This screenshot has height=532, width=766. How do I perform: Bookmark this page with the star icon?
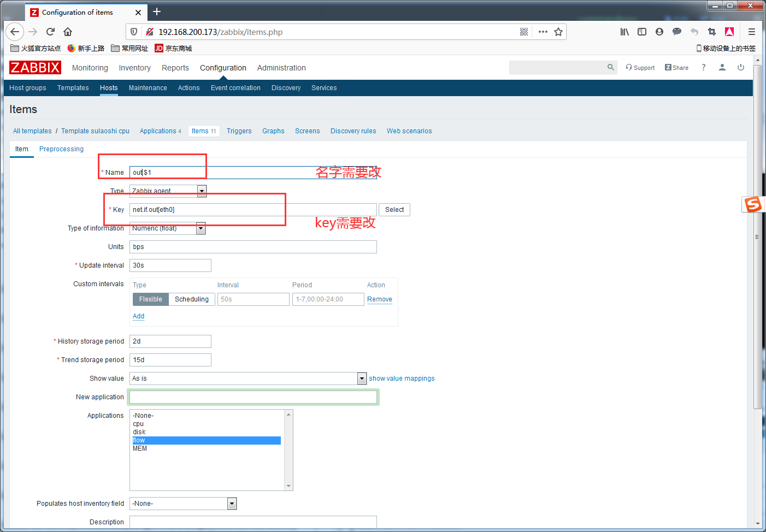point(558,32)
